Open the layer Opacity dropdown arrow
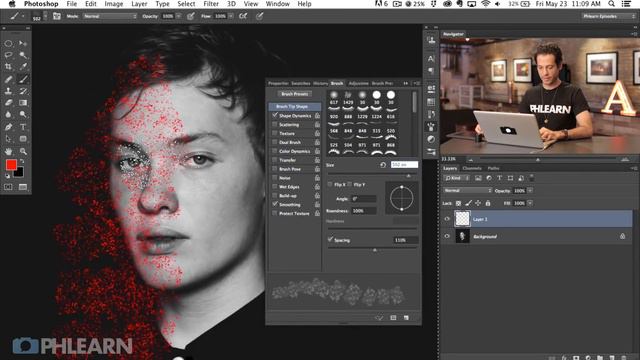The image size is (640, 360). pyautogui.click(x=530, y=191)
